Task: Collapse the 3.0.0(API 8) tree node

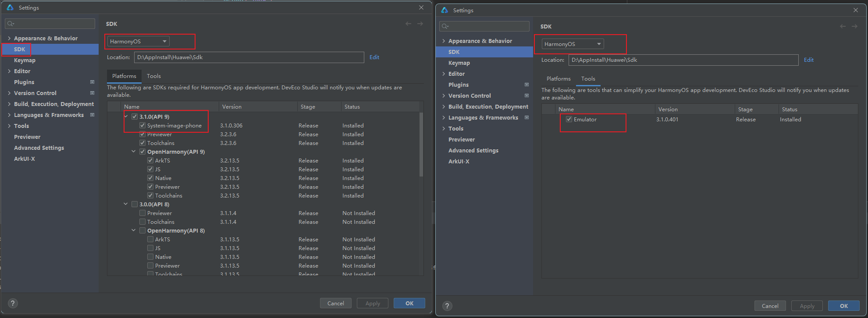Action: point(126,204)
